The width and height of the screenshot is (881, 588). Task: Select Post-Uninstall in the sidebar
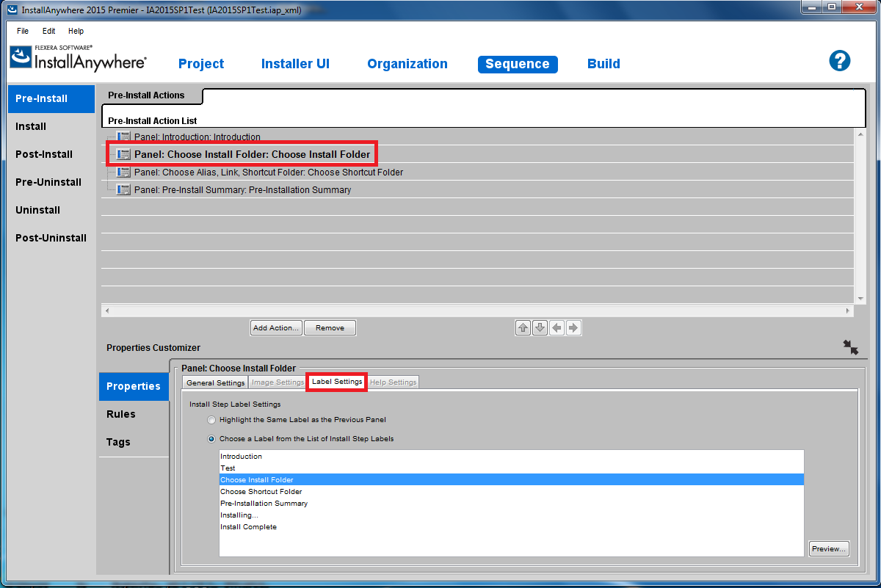pyautogui.click(x=51, y=239)
